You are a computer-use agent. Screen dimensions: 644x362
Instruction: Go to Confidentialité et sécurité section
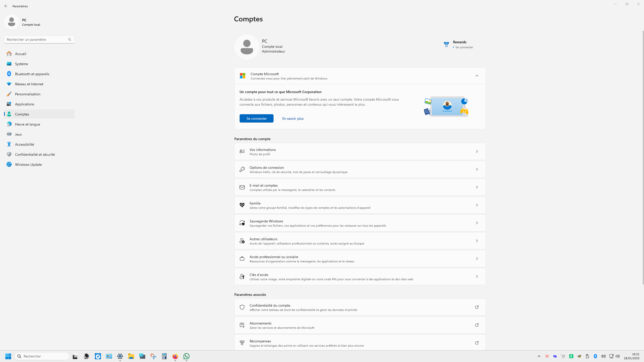pyautogui.click(x=35, y=154)
